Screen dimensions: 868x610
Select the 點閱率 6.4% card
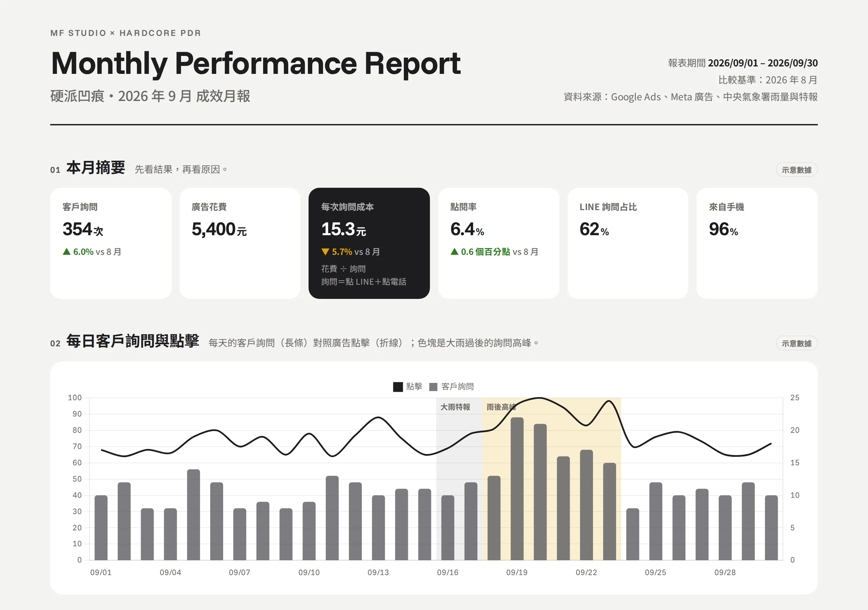pos(499,243)
